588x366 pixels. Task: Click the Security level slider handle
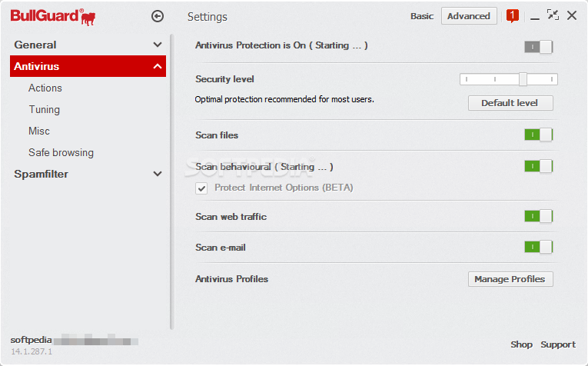(523, 79)
